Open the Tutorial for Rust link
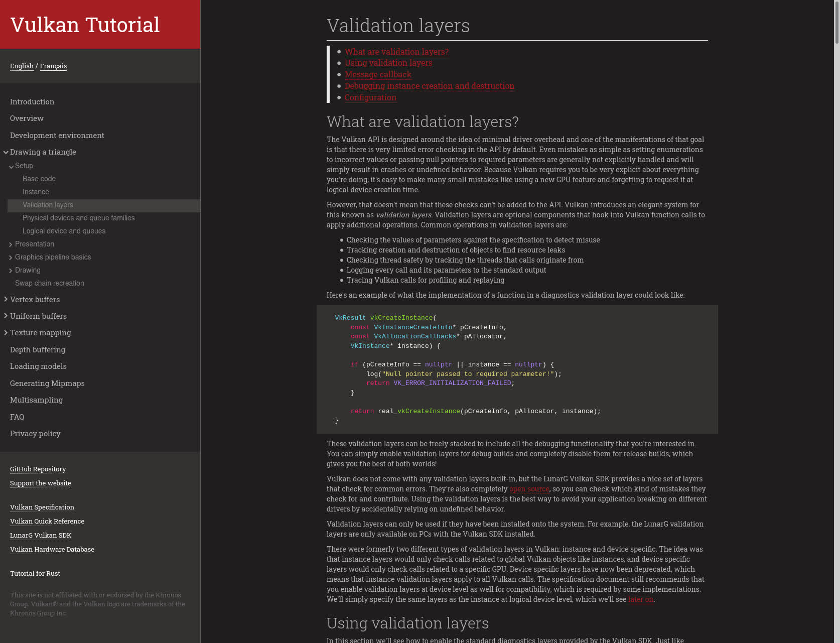Viewport: 840px width, 643px height. 35,573
